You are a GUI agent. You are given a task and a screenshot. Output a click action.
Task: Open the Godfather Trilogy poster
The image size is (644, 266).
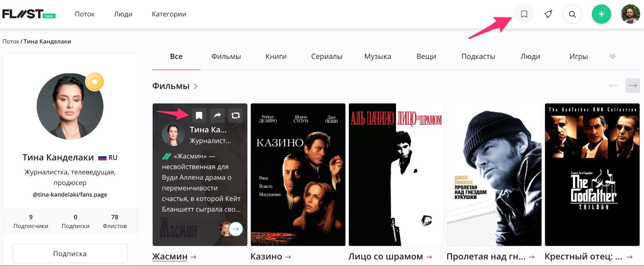click(592, 175)
